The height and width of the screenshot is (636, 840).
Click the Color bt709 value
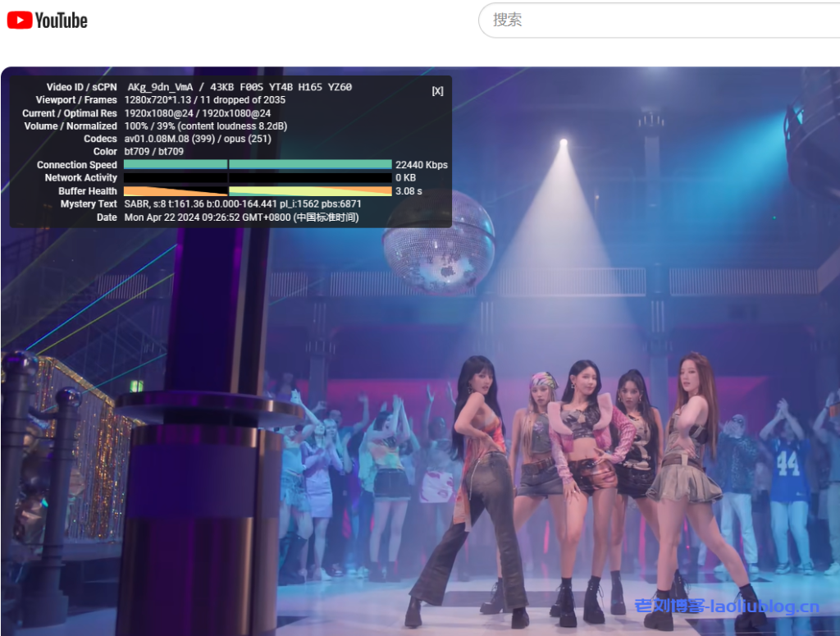tap(154, 152)
